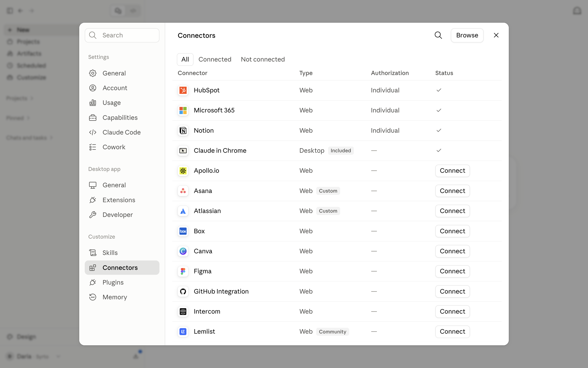The height and width of the screenshot is (368, 588).
Task: Click the Browse button
Action: [x=467, y=35]
